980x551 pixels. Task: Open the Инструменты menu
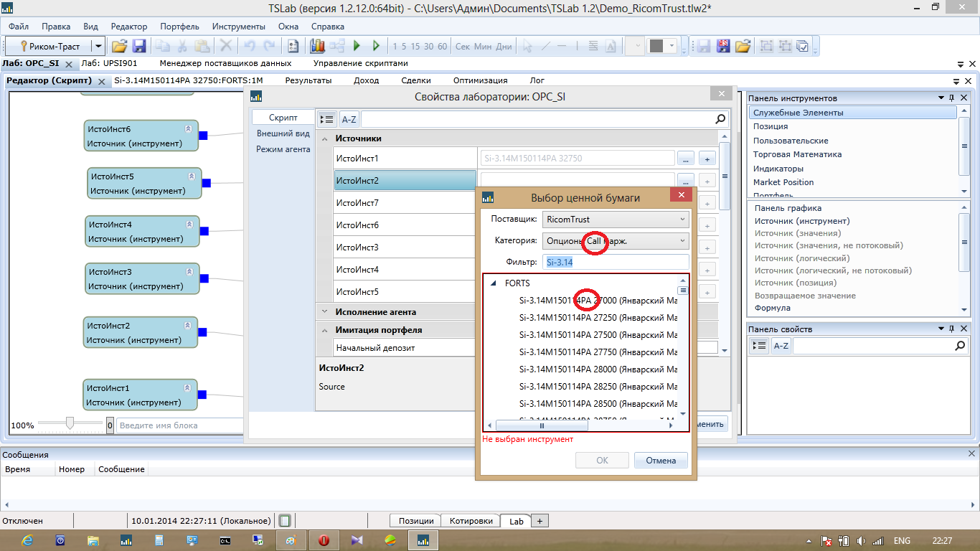(x=238, y=27)
